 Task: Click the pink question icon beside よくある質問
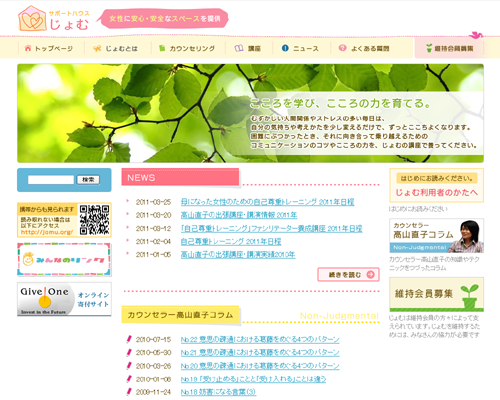click(342, 48)
